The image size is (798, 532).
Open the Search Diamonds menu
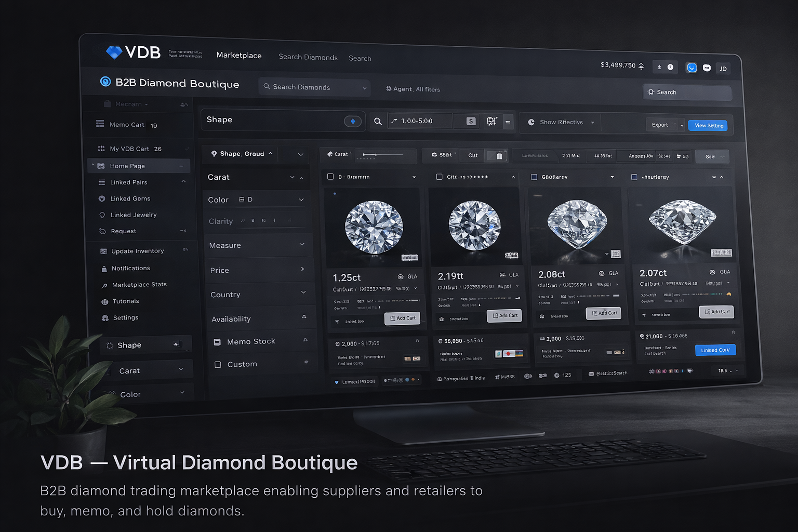(x=314, y=87)
